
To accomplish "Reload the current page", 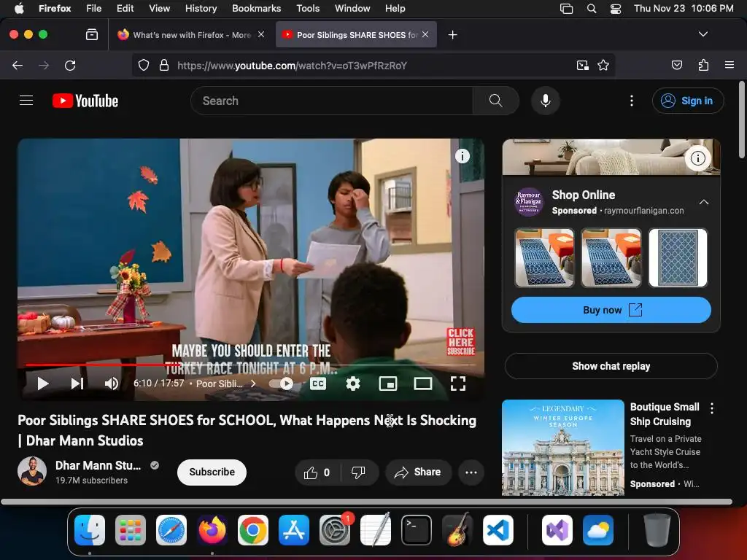I will tap(70, 65).
